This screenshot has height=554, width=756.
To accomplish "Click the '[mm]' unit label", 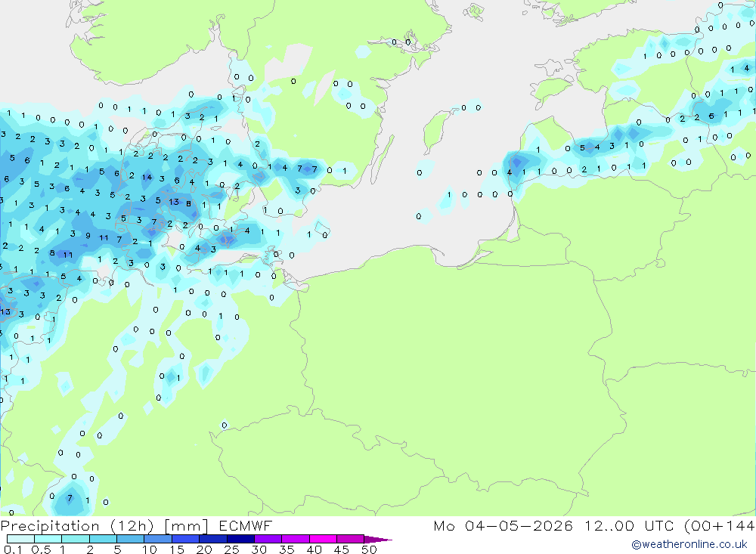I will click(x=186, y=526).
